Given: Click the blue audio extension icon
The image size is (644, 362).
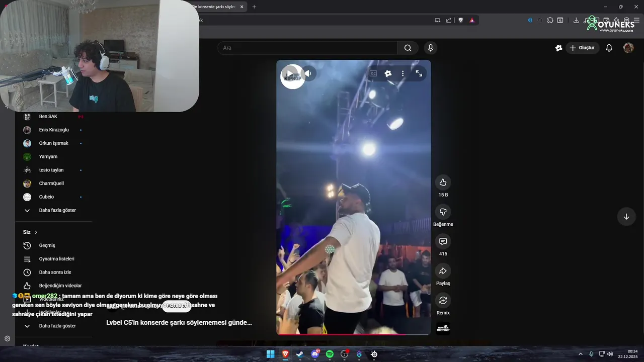Looking at the screenshot, I should click(530, 20).
